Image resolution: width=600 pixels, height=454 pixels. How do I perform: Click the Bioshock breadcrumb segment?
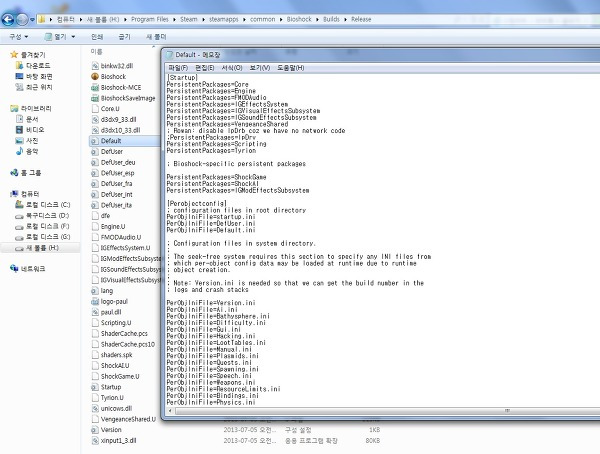(x=299, y=19)
